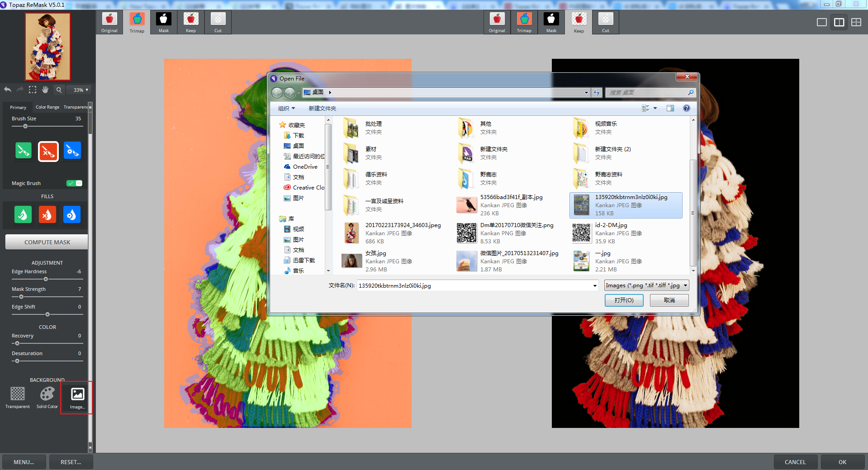Open the view options dropdown arrow
868x470 pixels.
(x=655, y=108)
